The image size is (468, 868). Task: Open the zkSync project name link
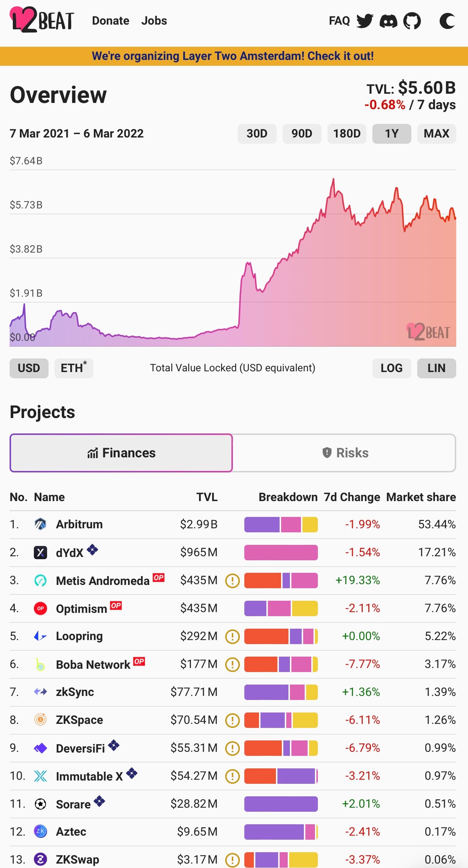[x=75, y=692]
